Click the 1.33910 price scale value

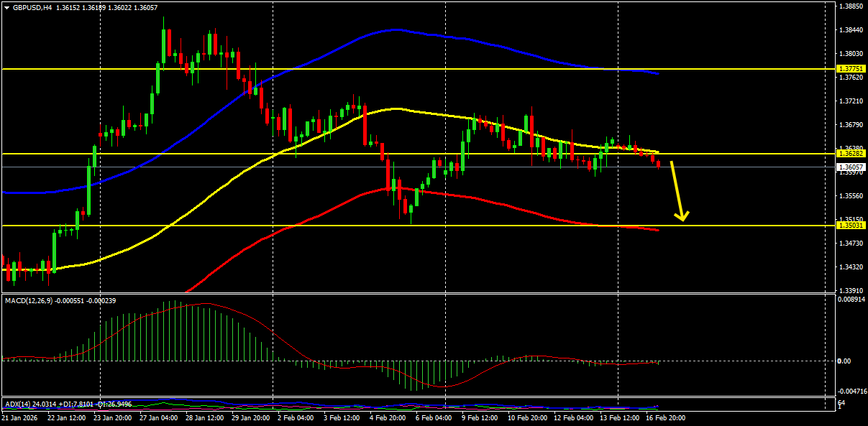click(851, 291)
